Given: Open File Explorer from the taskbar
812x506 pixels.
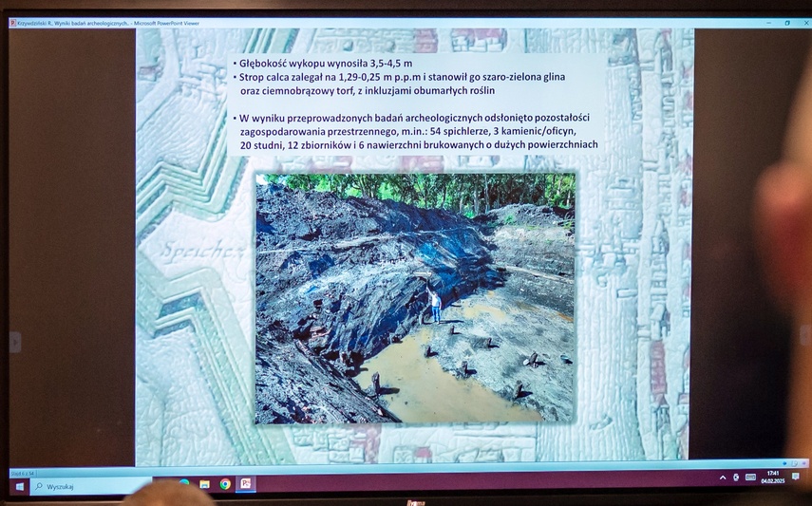Looking at the screenshot, I should 204,484.
